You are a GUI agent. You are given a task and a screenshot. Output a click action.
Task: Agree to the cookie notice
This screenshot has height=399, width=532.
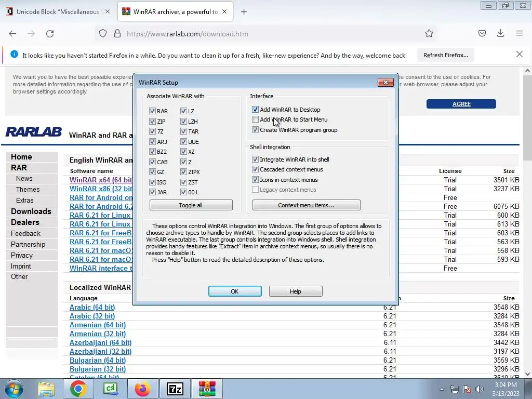point(461,104)
